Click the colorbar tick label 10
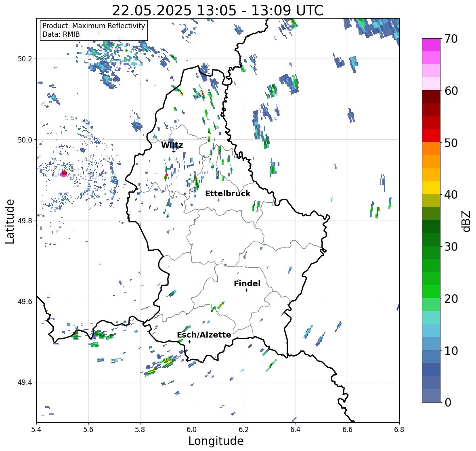 coord(451,350)
